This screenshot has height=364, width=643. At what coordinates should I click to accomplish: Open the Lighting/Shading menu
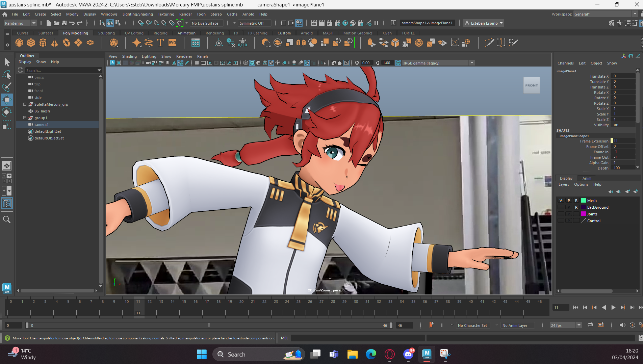[x=137, y=14]
